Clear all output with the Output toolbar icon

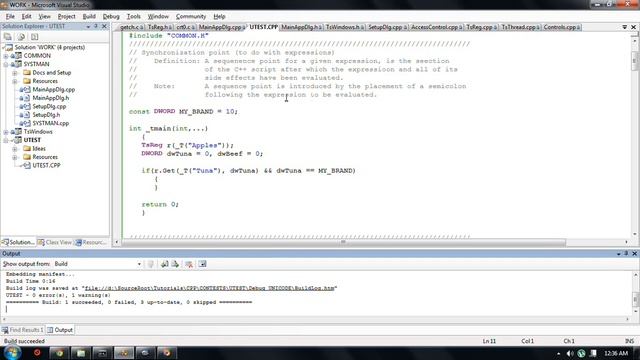pyautogui.click(x=189, y=264)
